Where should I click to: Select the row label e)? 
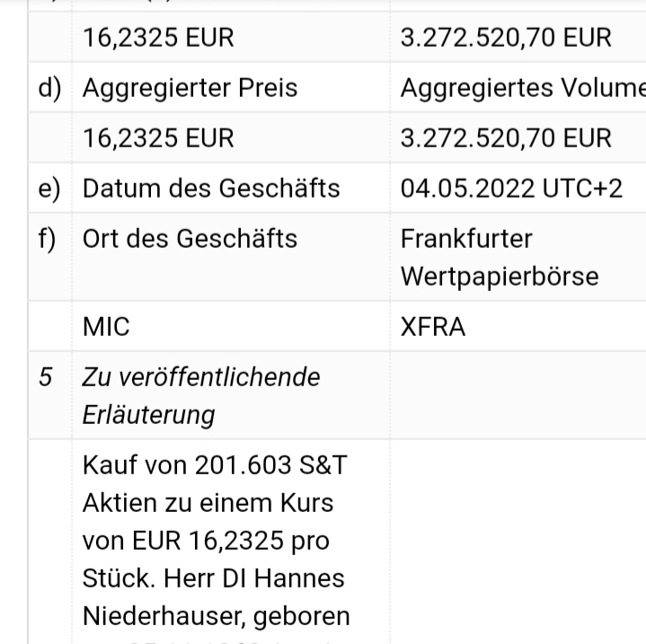[x=49, y=189]
